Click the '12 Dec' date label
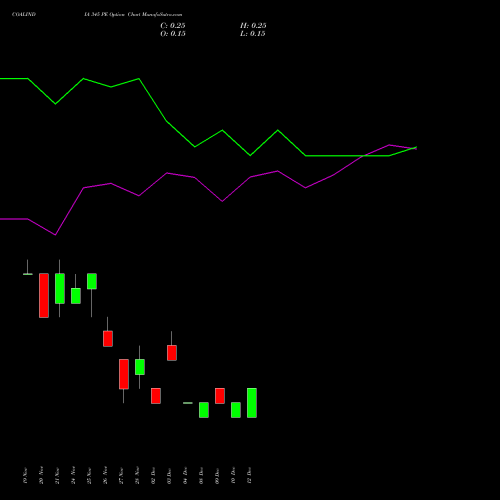 pyautogui.click(x=249, y=475)
